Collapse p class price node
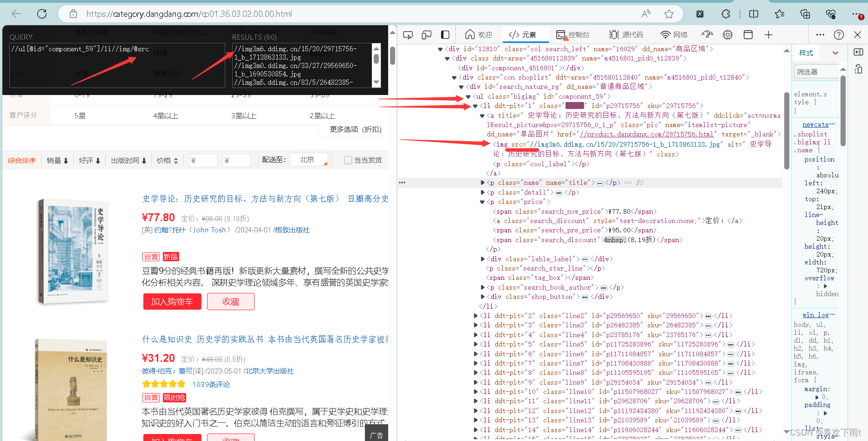This screenshot has width=868, height=441. point(482,202)
